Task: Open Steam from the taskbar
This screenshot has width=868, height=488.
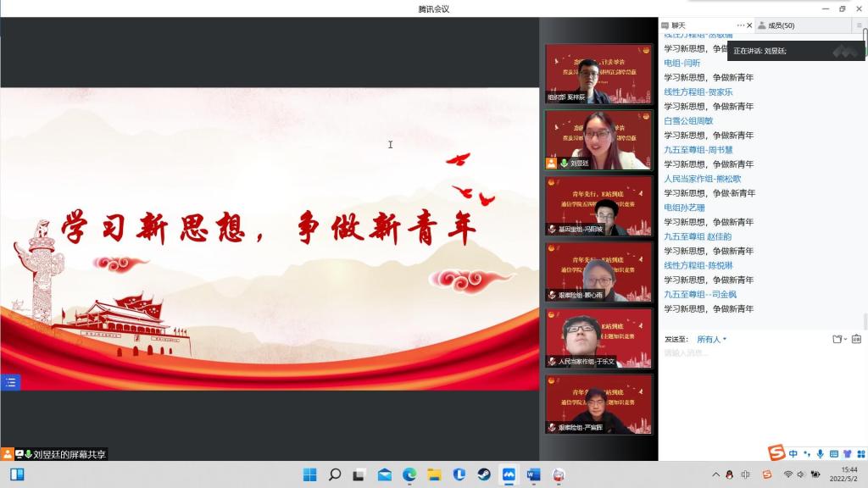Action: [483, 474]
